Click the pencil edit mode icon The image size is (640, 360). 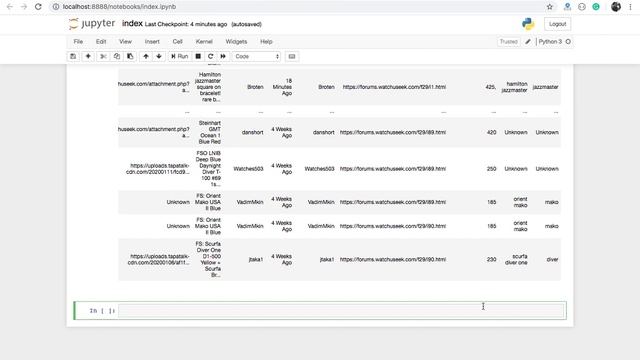[528, 42]
